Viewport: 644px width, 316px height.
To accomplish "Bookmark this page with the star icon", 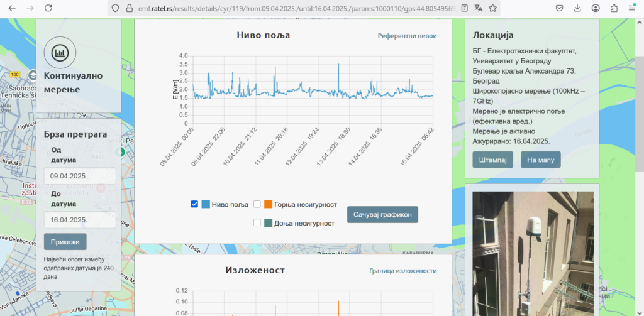I will (493, 8).
